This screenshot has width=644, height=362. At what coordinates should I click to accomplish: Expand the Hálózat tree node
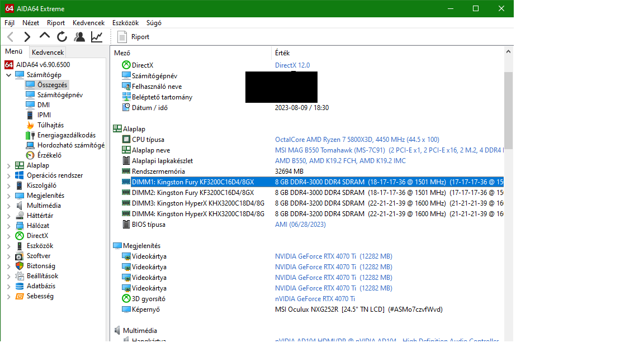(8, 226)
